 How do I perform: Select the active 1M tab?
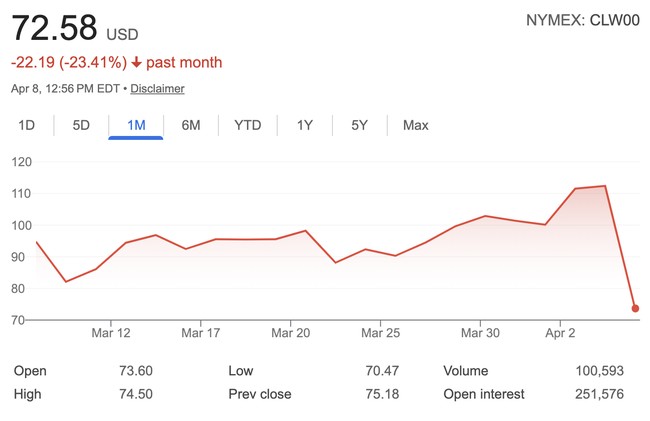(136, 125)
